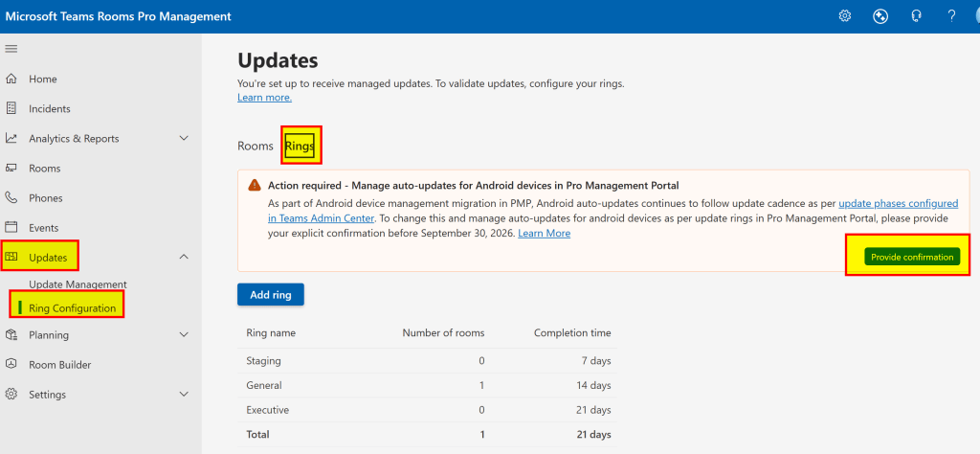Select Update Management submenu item
This screenshot has height=454, width=980.
point(78,284)
